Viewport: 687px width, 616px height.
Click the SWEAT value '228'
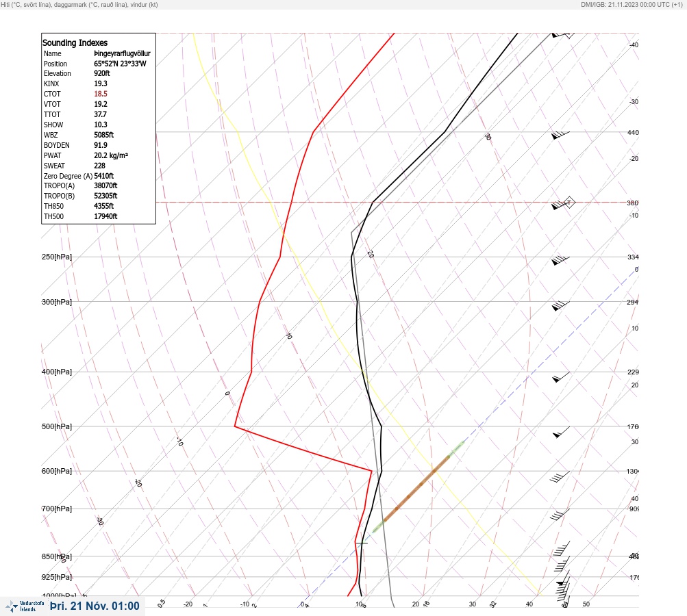click(x=99, y=166)
